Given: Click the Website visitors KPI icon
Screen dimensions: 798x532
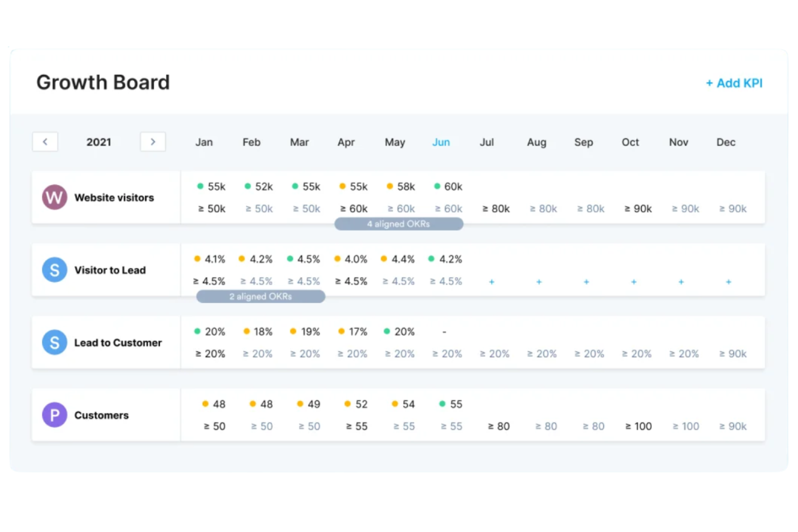Looking at the screenshot, I should point(54,197).
